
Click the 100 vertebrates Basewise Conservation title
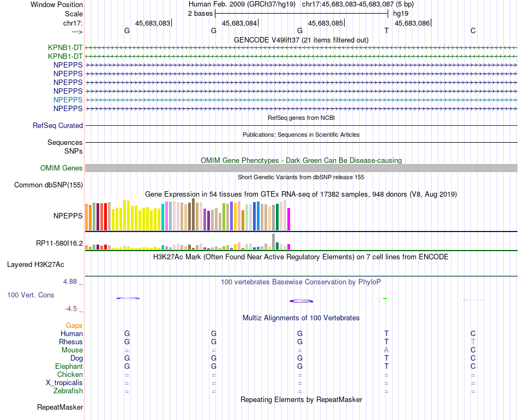click(x=301, y=282)
